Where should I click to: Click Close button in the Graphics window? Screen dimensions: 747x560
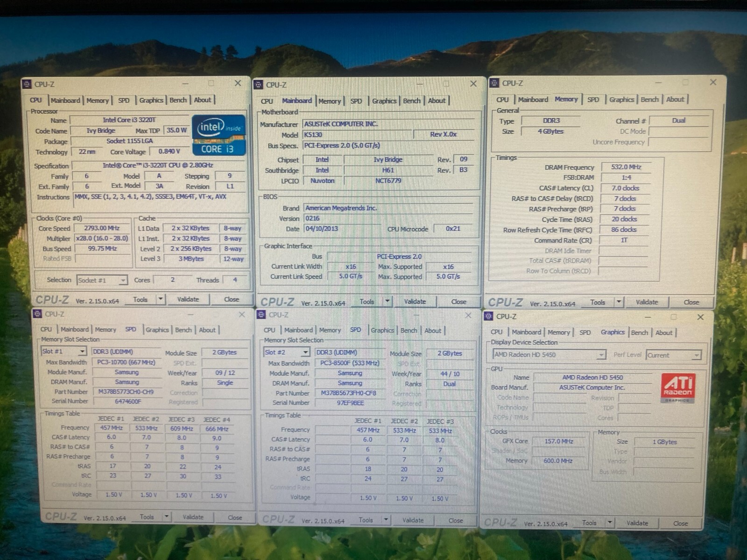pyautogui.click(x=681, y=523)
